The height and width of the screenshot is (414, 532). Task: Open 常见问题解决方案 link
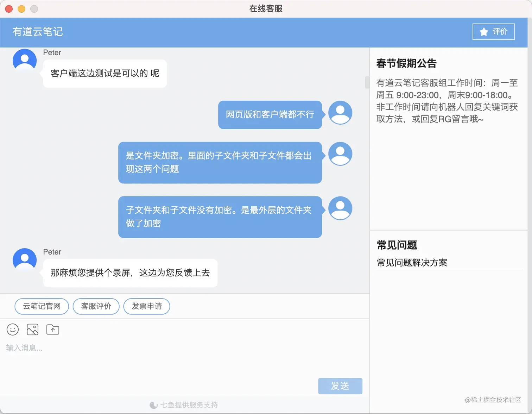pos(412,263)
